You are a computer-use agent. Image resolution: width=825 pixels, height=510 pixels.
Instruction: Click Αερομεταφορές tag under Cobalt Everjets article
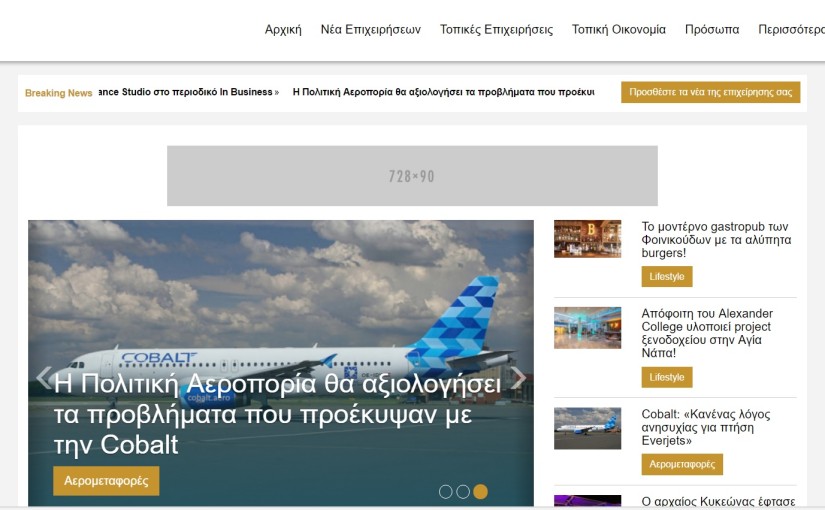[682, 464]
